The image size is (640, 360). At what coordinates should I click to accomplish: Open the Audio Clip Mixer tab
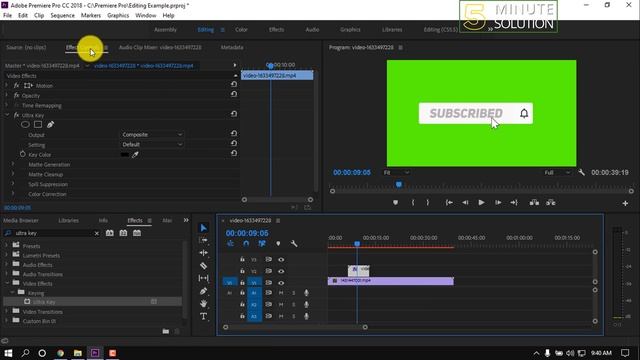(160, 47)
